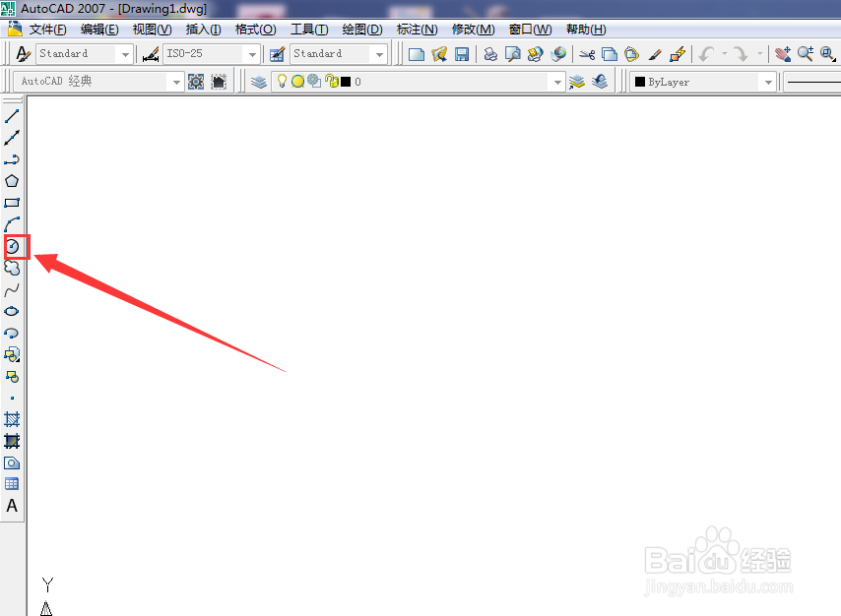Create a new drawing with New icon
This screenshot has width=841, height=616.
417,53
